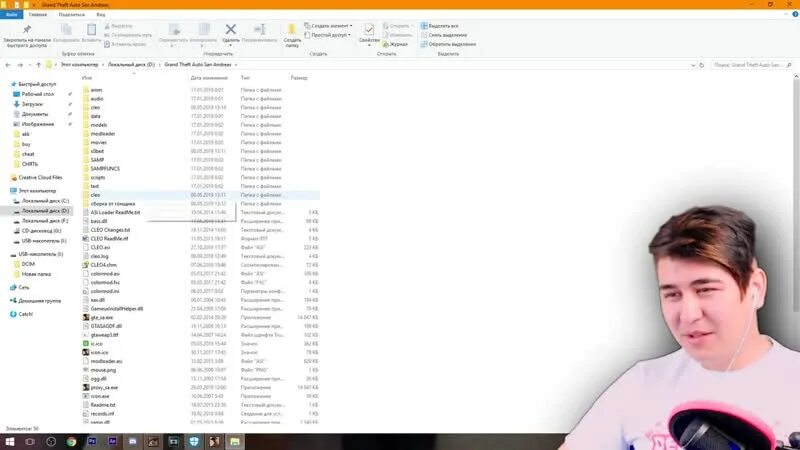Sort by the Дата изменения column

point(209,78)
